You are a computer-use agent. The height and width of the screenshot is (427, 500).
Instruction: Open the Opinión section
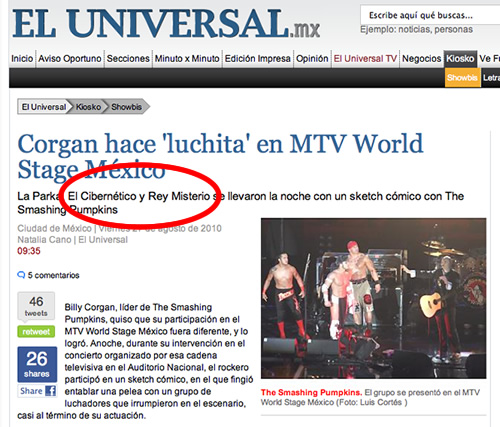tap(312, 59)
